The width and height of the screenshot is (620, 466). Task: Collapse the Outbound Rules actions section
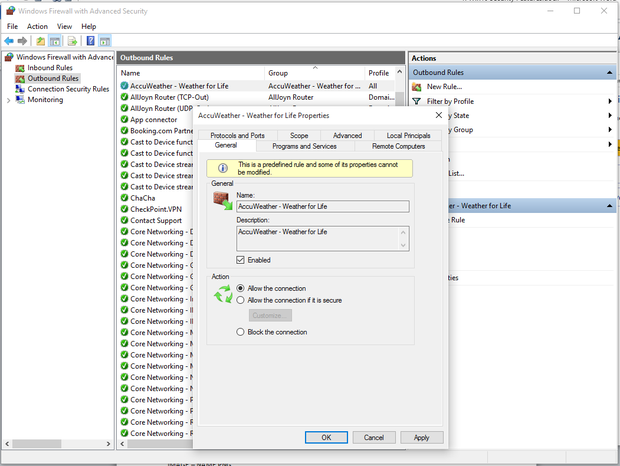[609, 72]
